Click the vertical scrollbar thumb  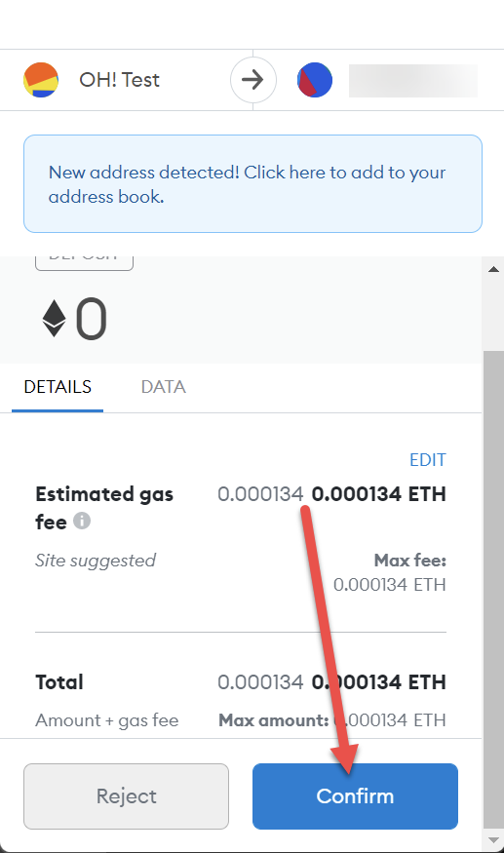tap(493, 590)
